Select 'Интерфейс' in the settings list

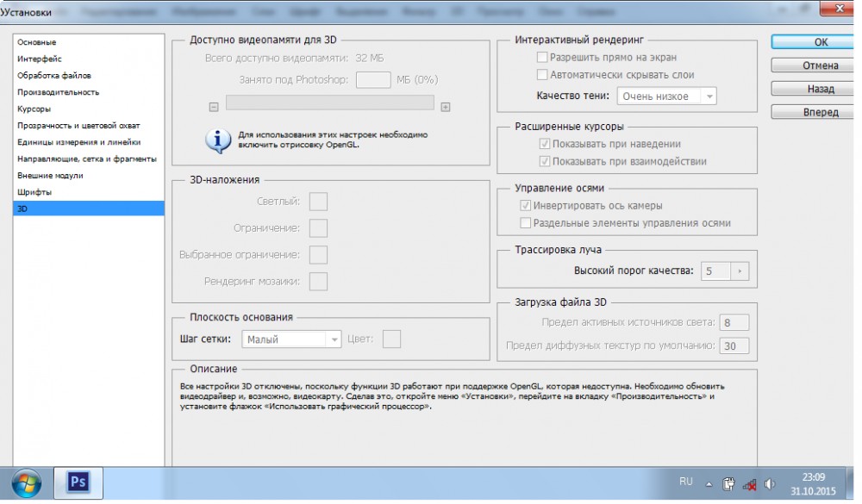tap(39, 59)
